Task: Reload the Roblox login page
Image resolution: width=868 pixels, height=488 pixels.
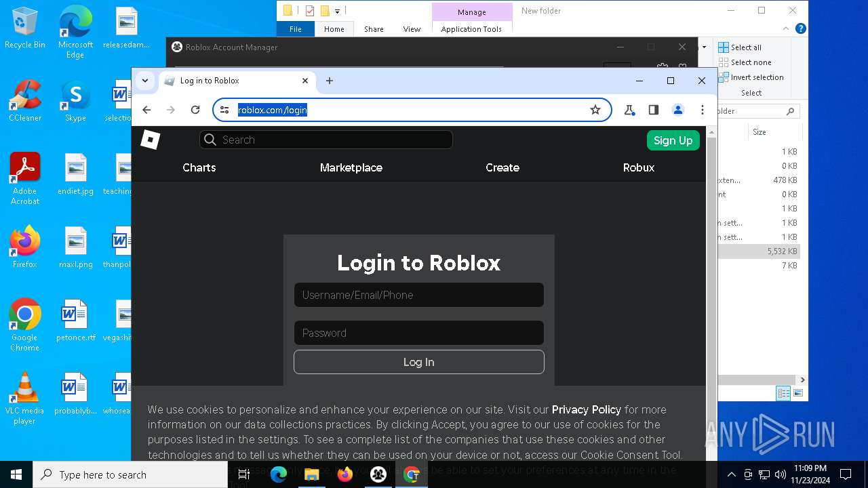Action: (x=195, y=110)
